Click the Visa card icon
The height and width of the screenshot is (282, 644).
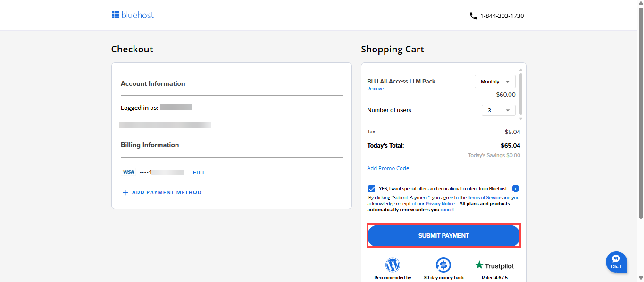point(128,172)
